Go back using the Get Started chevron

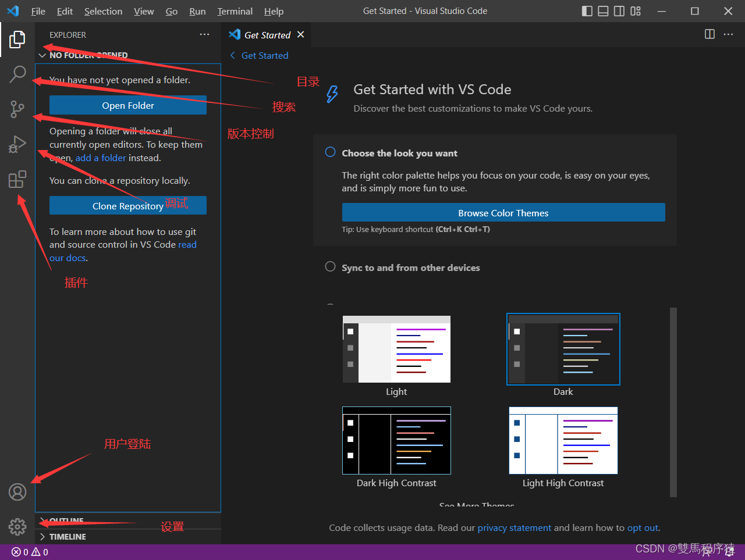tap(233, 55)
